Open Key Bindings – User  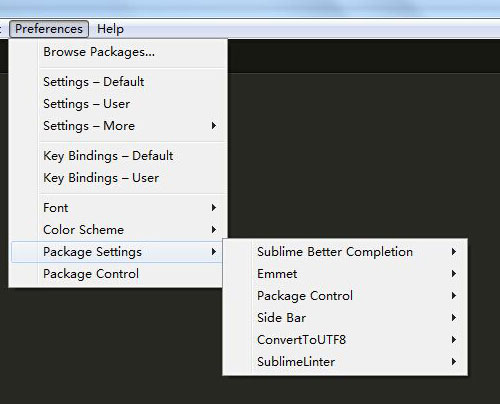point(118,178)
